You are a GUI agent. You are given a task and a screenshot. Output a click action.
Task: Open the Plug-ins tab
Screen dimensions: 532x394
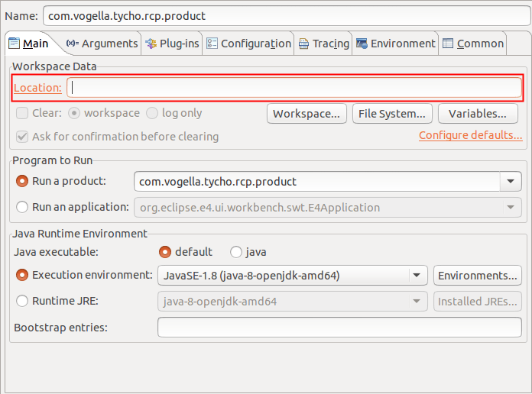coord(172,44)
